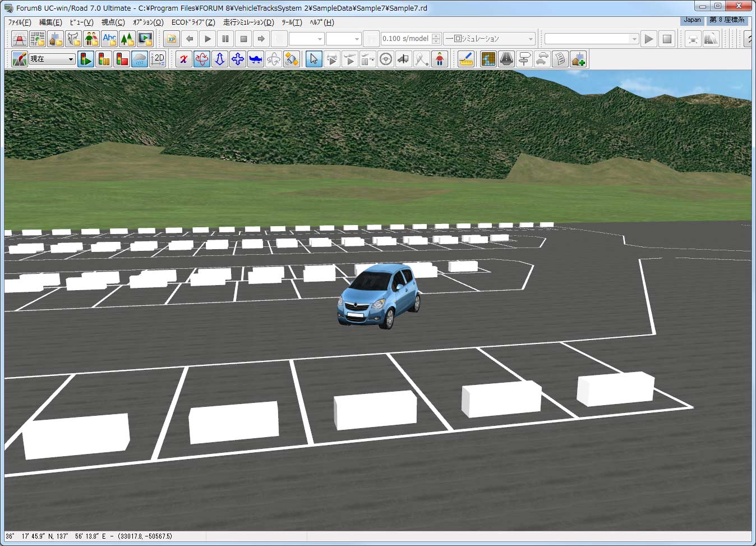Toggle the rain weather display
The height and width of the screenshot is (546, 756).
coord(140,59)
